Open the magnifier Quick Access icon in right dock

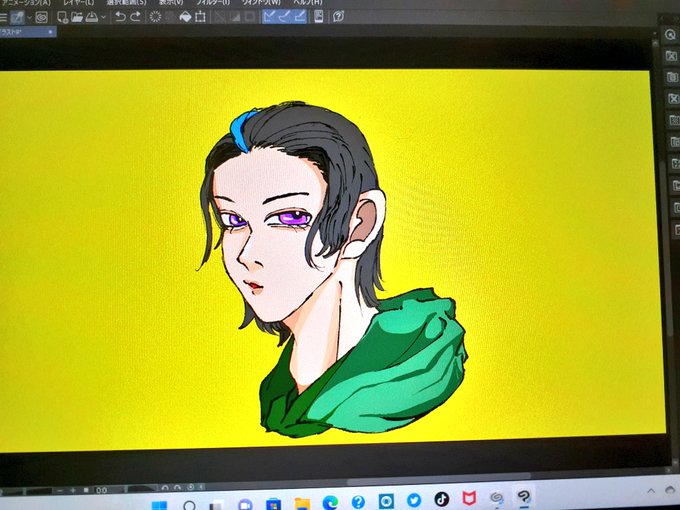coord(670,35)
